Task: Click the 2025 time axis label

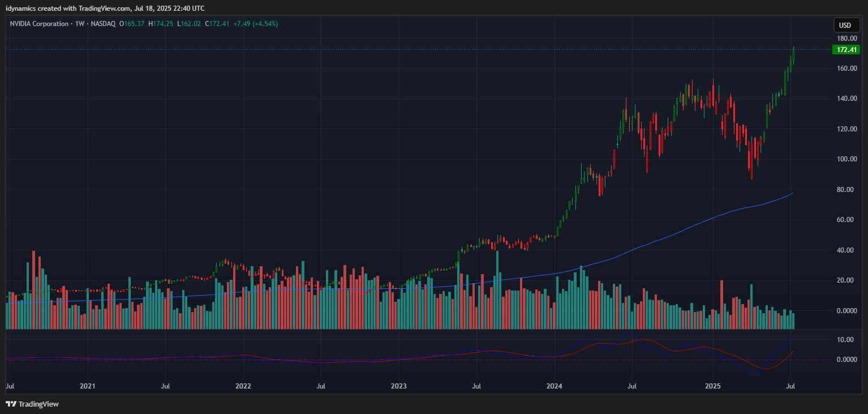Action: (x=712, y=386)
